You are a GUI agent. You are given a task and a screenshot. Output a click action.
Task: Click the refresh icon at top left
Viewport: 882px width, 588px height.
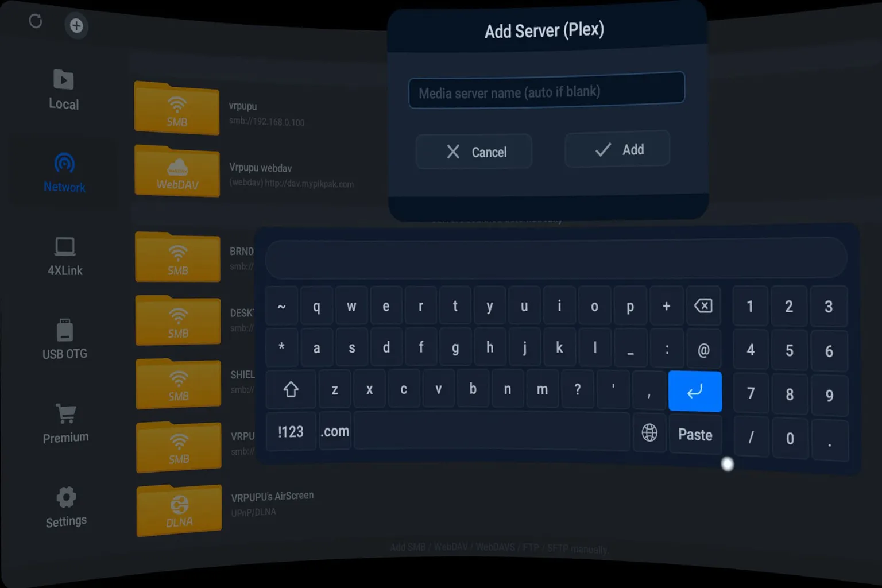36,22
